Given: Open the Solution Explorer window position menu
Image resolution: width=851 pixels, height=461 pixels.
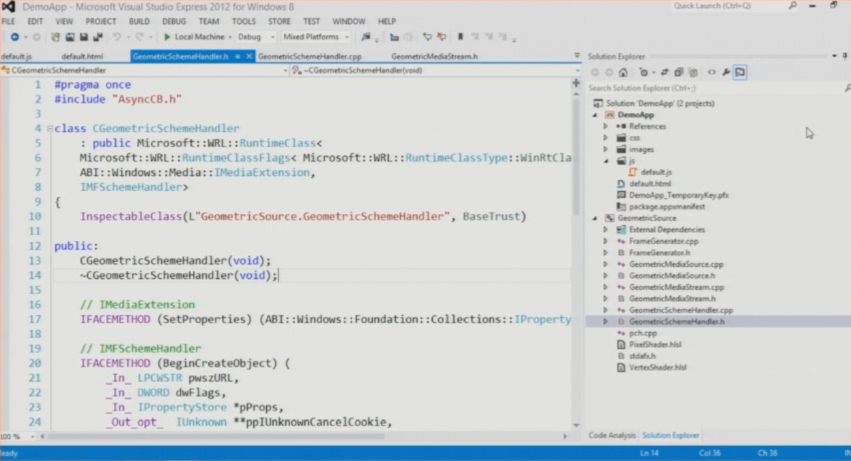Looking at the screenshot, I should click(834, 56).
